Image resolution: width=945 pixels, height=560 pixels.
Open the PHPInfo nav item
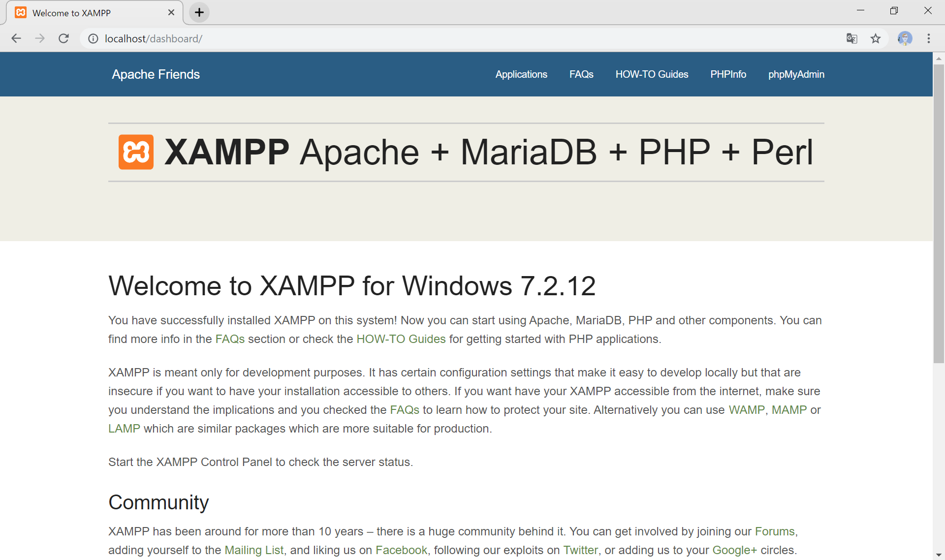[x=728, y=74]
